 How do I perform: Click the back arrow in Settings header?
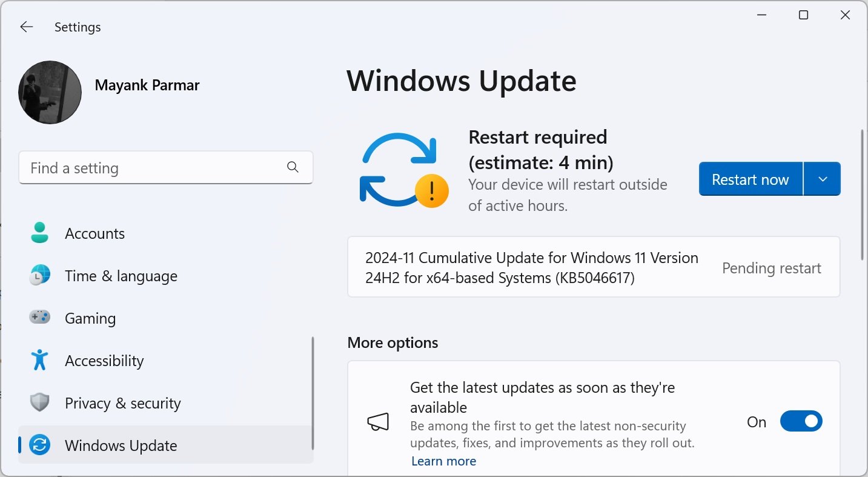(26, 27)
